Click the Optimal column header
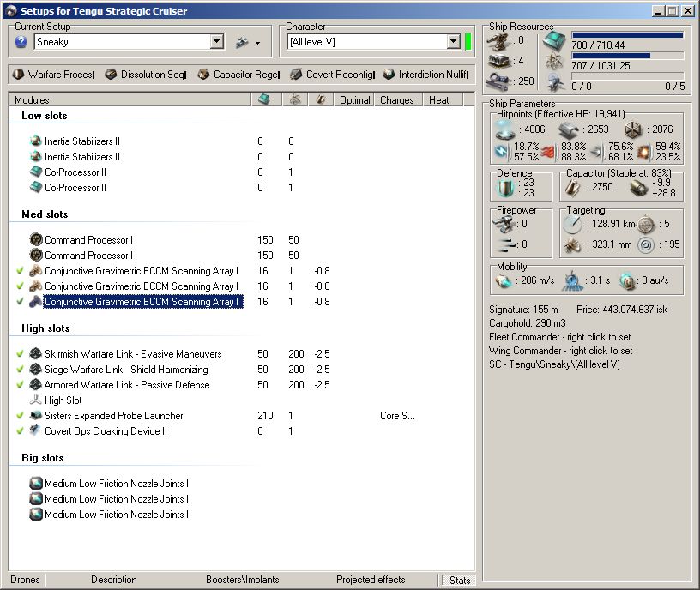700x590 pixels. [x=354, y=100]
